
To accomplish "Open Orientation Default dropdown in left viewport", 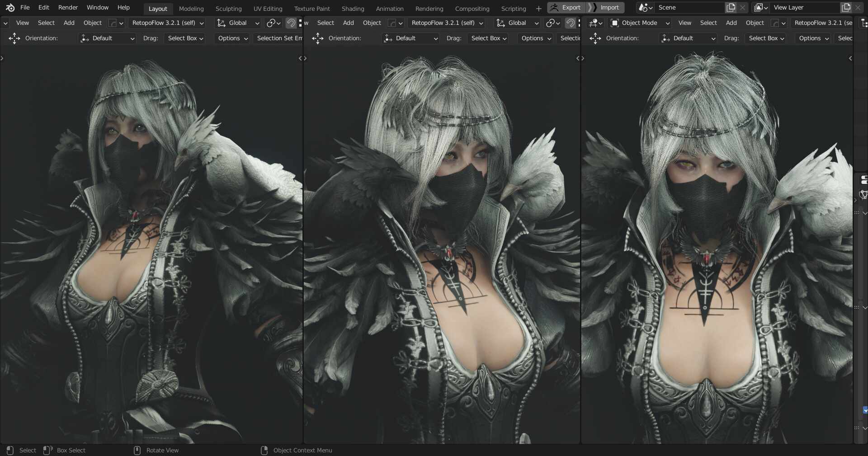I will click(107, 38).
